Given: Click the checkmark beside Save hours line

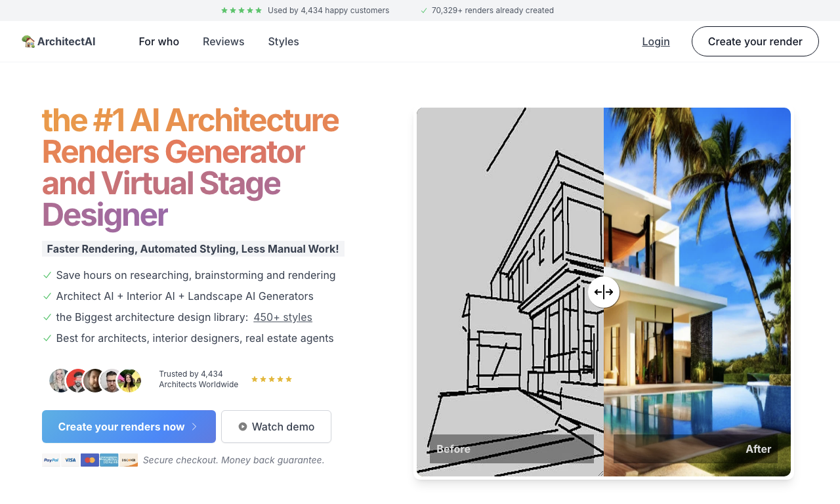Looking at the screenshot, I should [47, 275].
